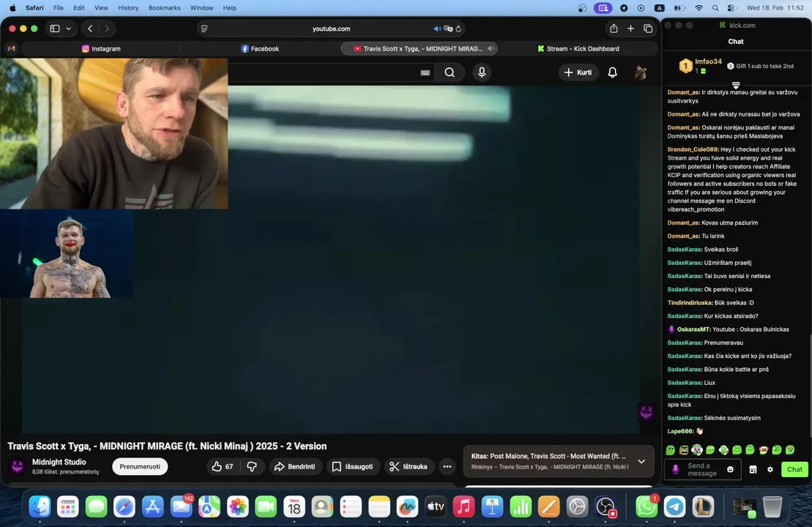Viewport: 812px width, 527px height.
Task: Open the pinned Gmail tab in Safari
Action: coord(12,48)
